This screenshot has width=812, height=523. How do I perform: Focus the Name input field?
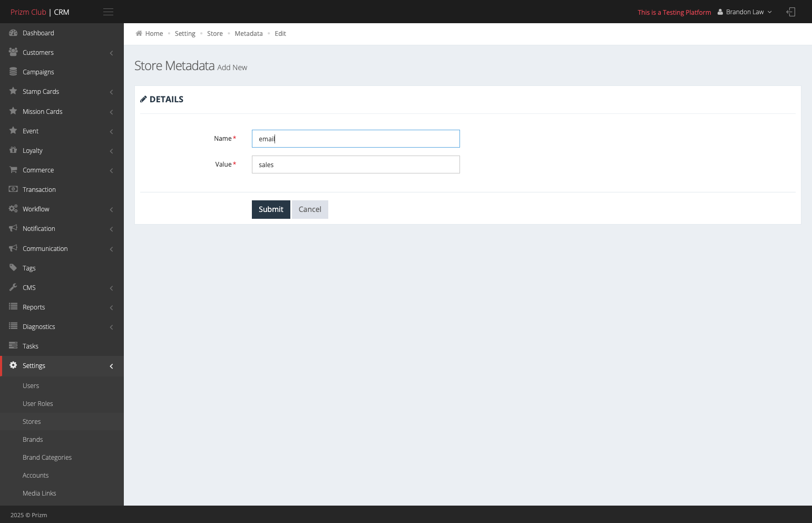pos(356,139)
